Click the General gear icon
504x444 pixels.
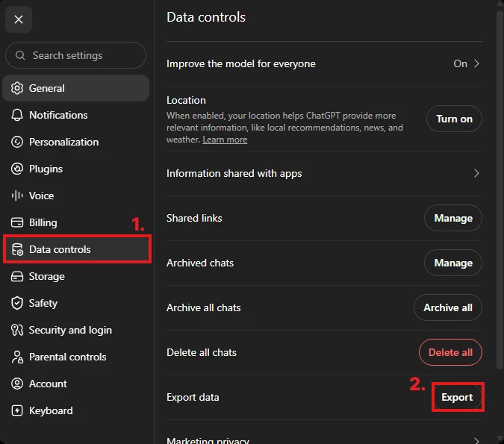pos(17,88)
